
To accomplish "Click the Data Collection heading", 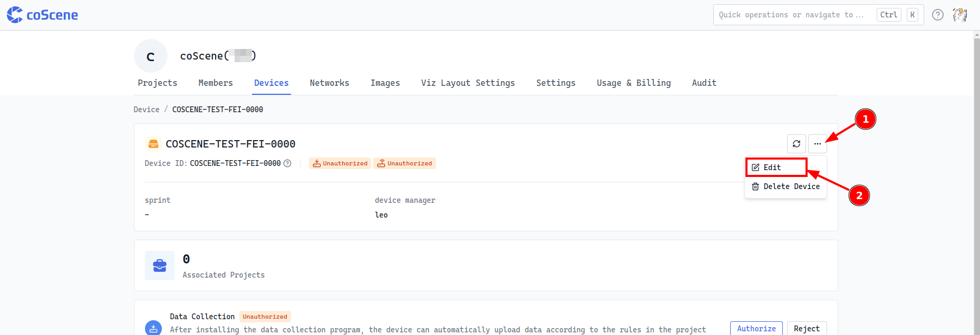I will (202, 317).
